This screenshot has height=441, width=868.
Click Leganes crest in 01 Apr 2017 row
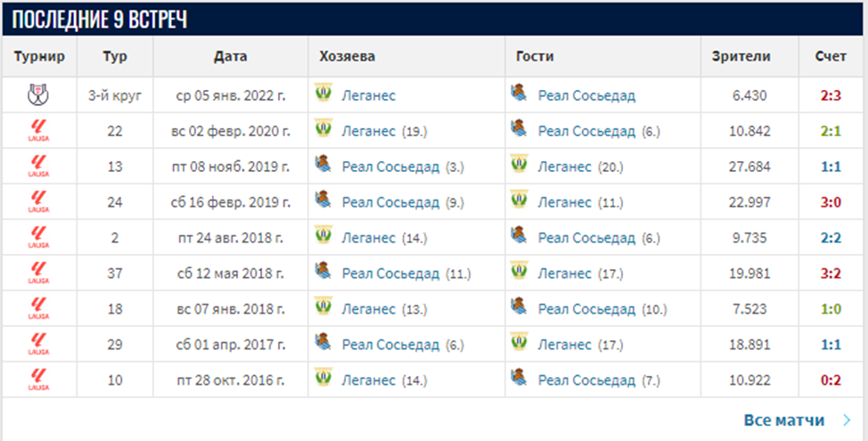click(520, 344)
